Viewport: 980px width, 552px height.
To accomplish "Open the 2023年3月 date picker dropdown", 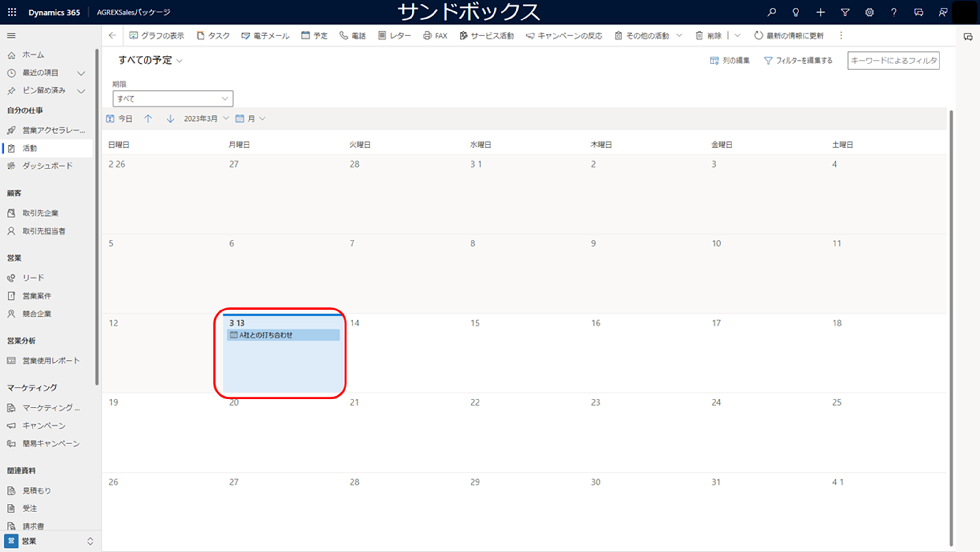I will tap(206, 119).
